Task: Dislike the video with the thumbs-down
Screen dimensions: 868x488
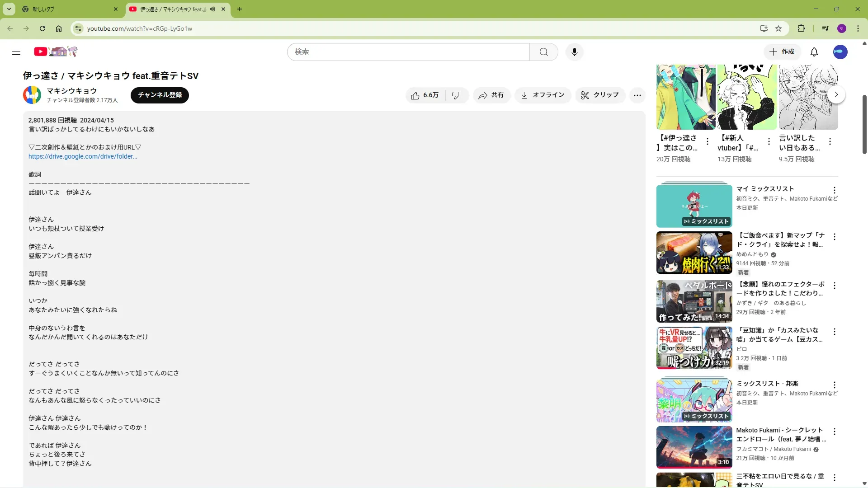Action: [456, 95]
